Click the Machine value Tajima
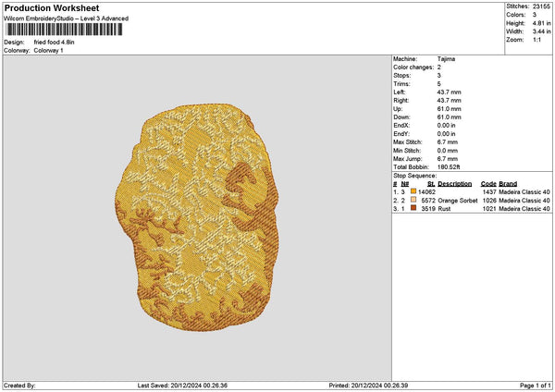This screenshot has height=392, width=555. coord(447,59)
